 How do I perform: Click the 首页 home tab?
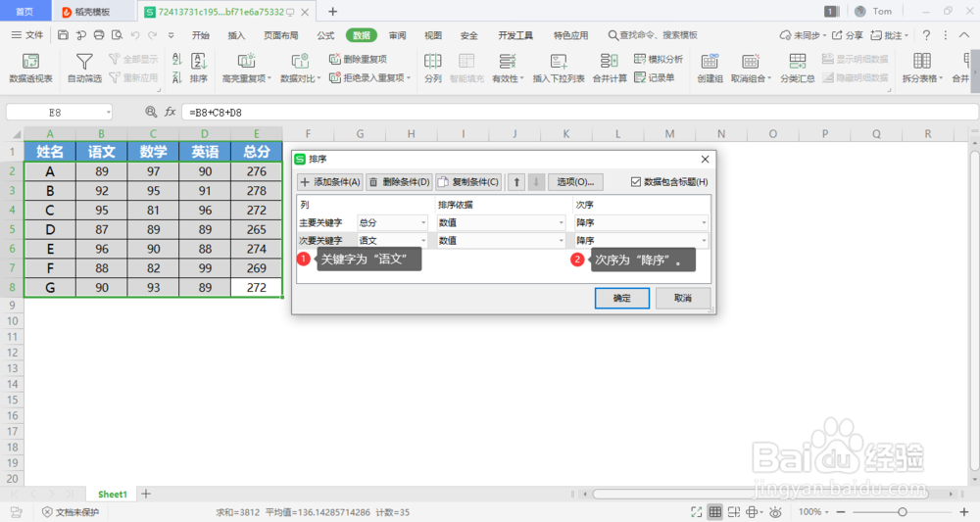point(24,12)
